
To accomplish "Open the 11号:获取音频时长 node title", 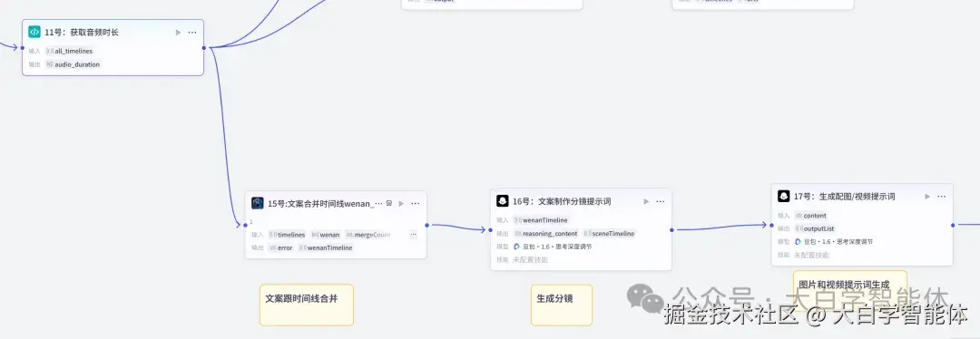I will tap(82, 33).
